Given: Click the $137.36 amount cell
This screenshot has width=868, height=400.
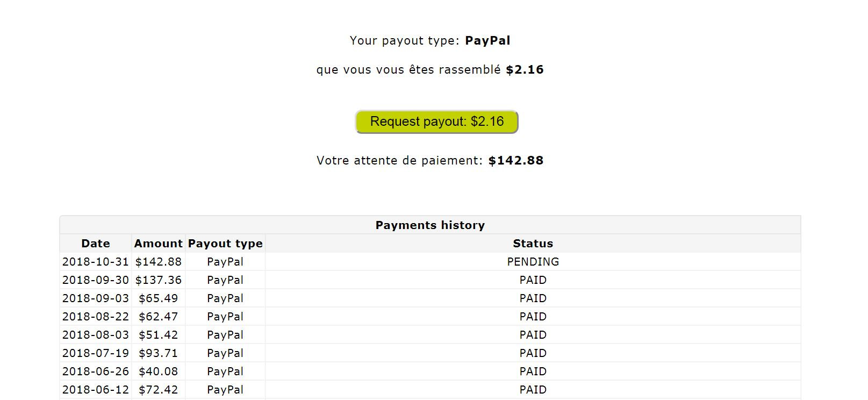Looking at the screenshot, I should tap(158, 280).
